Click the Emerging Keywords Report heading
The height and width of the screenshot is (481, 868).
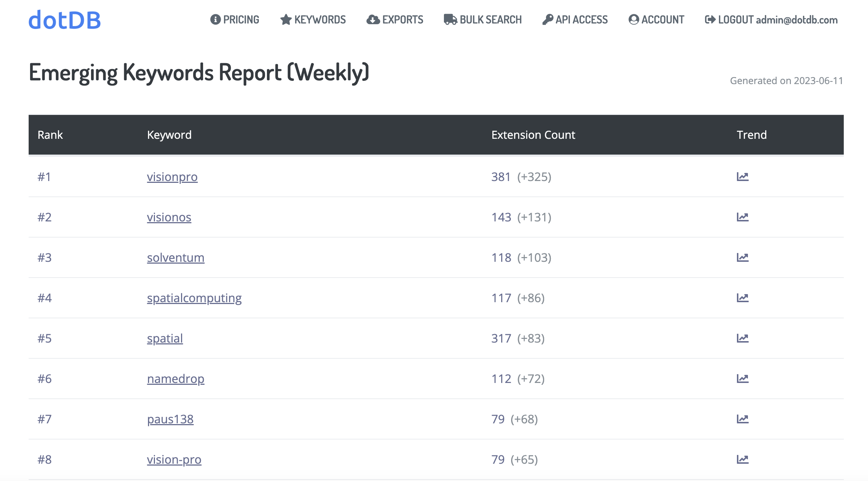tap(199, 73)
